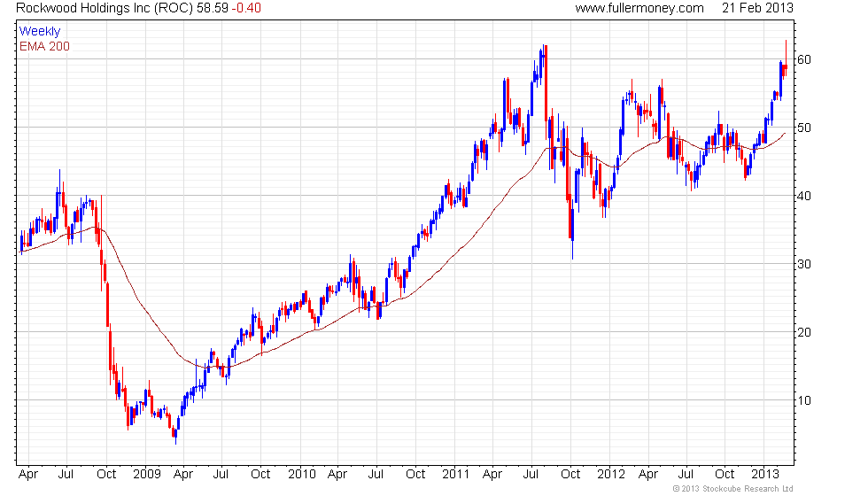868x496 pixels.
Task: Click the www.fullermoney.com text
Action: tap(639, 8)
